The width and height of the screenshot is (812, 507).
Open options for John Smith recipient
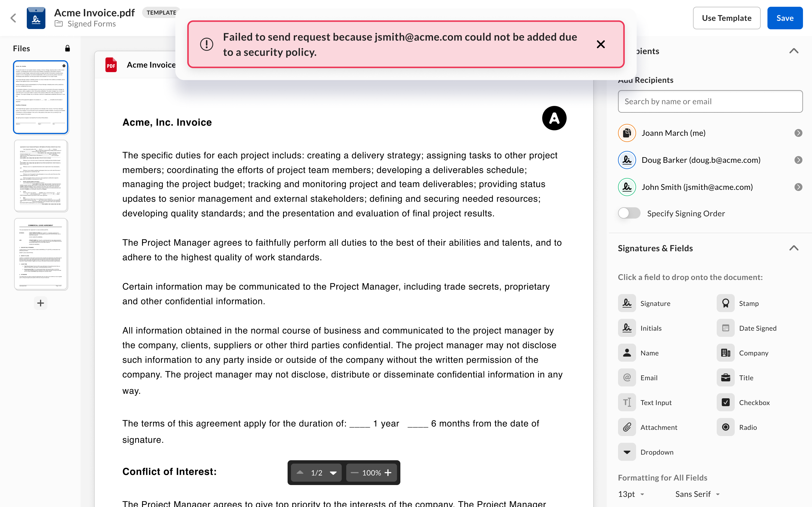click(798, 187)
